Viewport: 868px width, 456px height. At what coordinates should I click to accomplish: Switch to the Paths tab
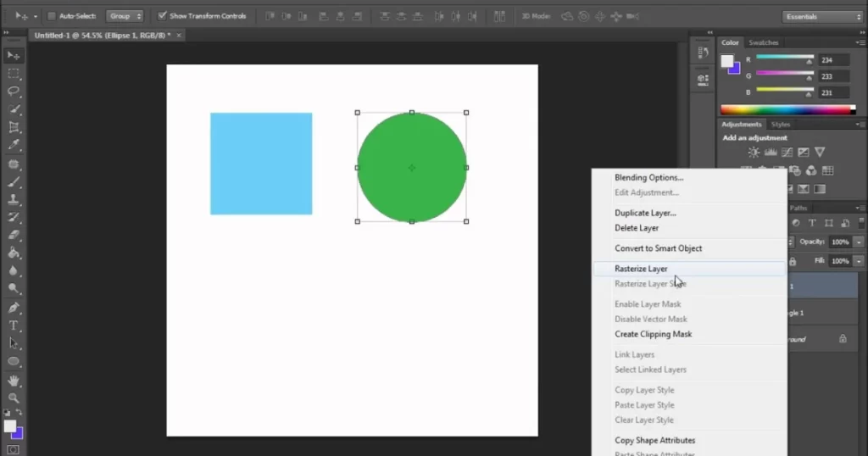point(798,208)
